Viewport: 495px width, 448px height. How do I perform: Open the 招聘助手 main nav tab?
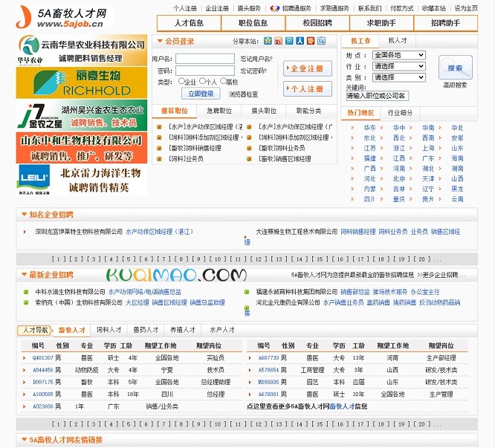tap(445, 23)
